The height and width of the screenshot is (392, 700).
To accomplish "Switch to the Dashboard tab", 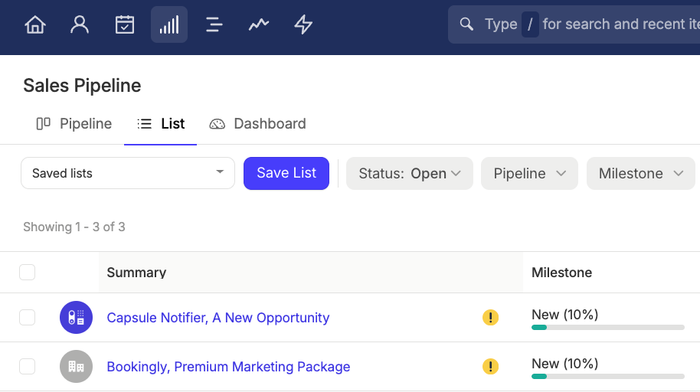I will [258, 124].
